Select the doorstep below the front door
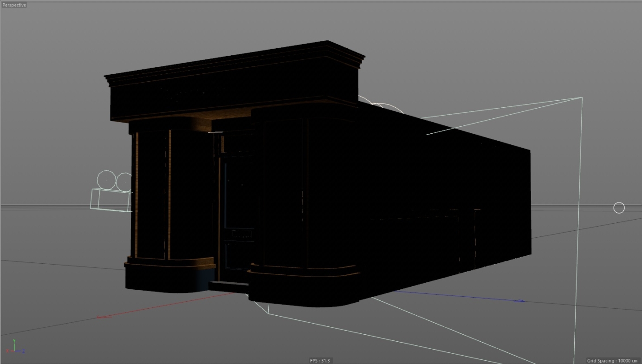The height and width of the screenshot is (364, 642). 227,285
